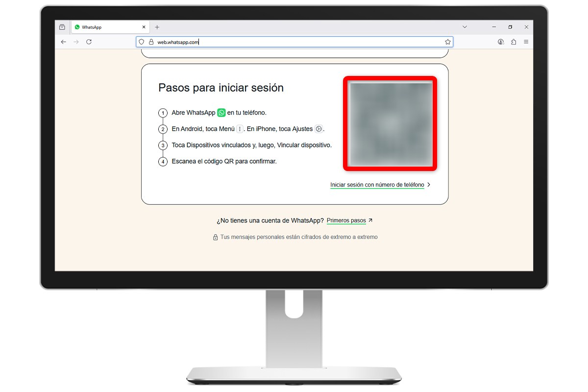Click the blurred QR code image
The image size is (588, 392).
coord(390,123)
